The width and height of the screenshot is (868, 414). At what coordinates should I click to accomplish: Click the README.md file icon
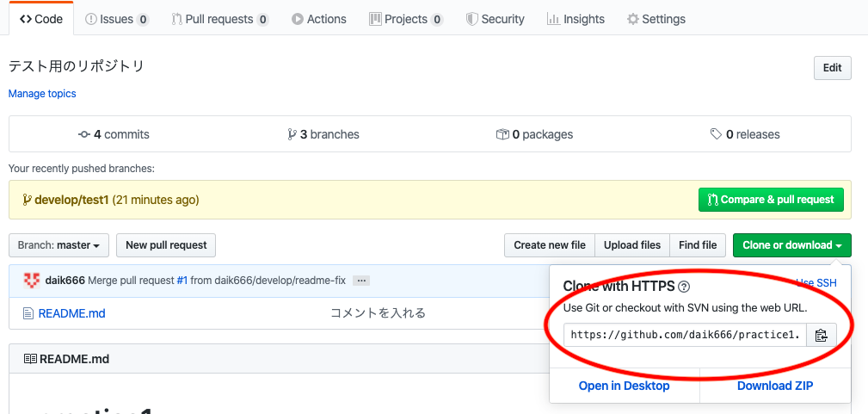pyautogui.click(x=28, y=313)
